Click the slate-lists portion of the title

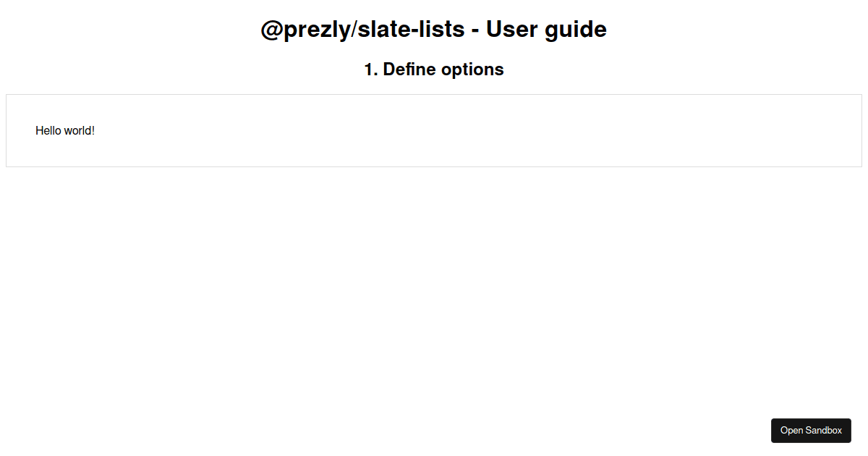[x=409, y=29]
